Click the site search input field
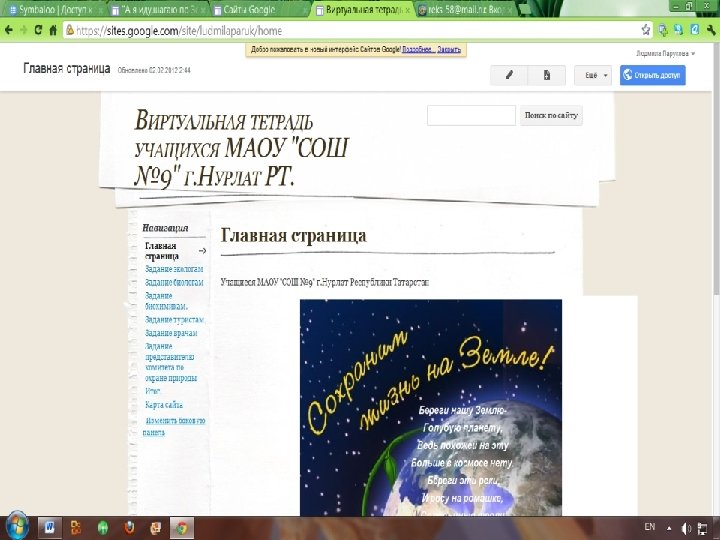Screen dimensions: 720x540 point(471,115)
